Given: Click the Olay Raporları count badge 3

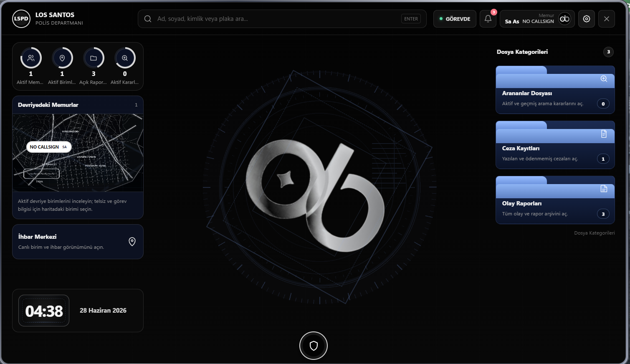Looking at the screenshot, I should [x=603, y=214].
